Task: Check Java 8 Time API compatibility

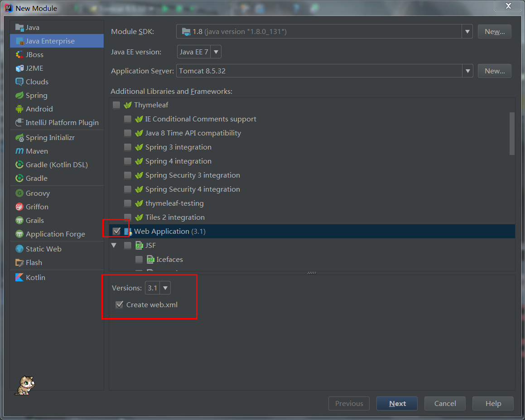Action: click(x=128, y=133)
